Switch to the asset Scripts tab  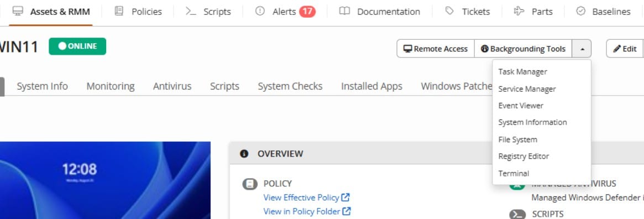point(224,86)
